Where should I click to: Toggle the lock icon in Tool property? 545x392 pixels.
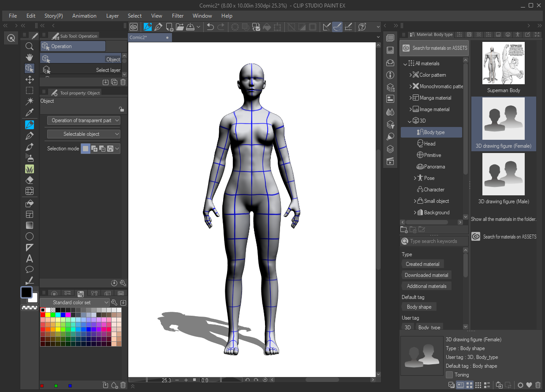121,109
